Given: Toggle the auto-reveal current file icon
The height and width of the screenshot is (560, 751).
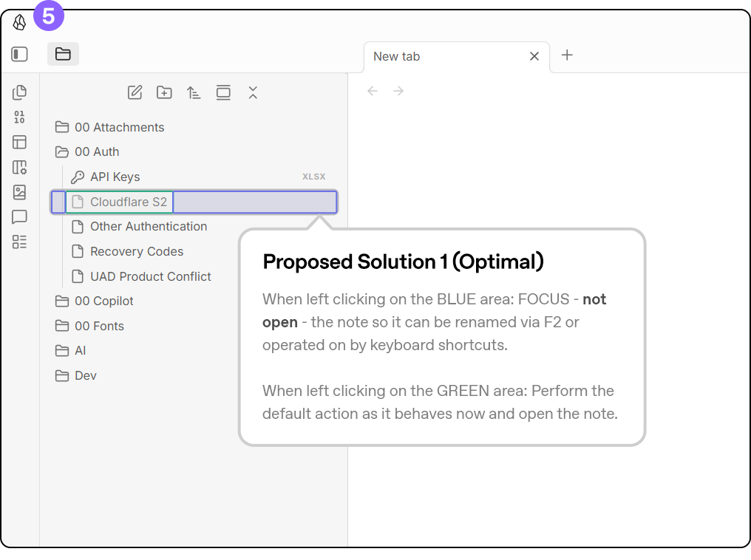Looking at the screenshot, I should tap(223, 92).
